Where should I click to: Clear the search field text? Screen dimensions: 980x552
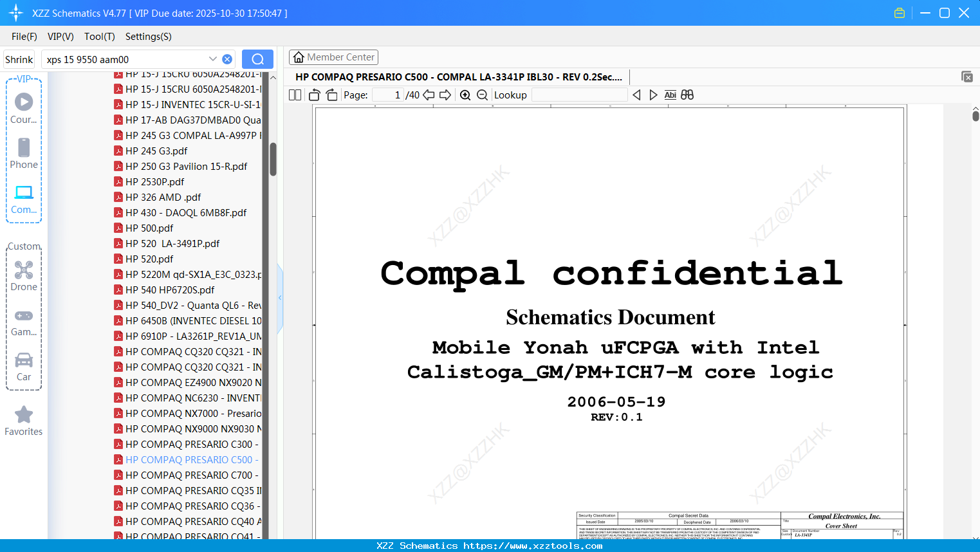[x=227, y=59]
